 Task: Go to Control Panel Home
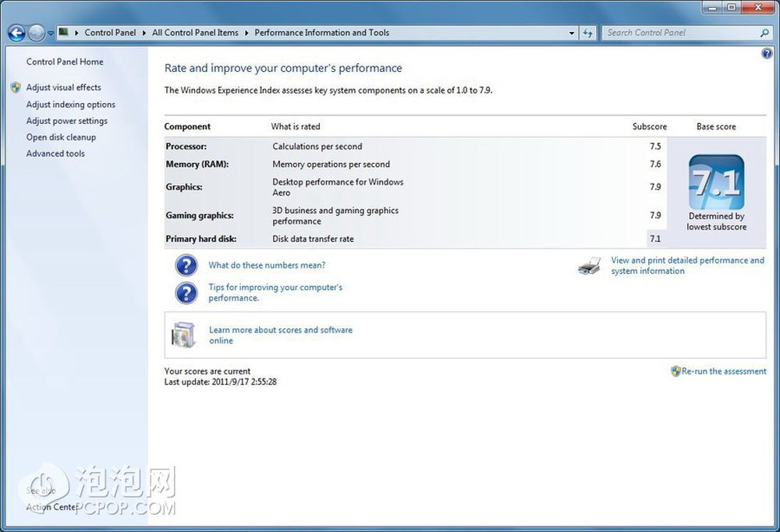point(65,62)
